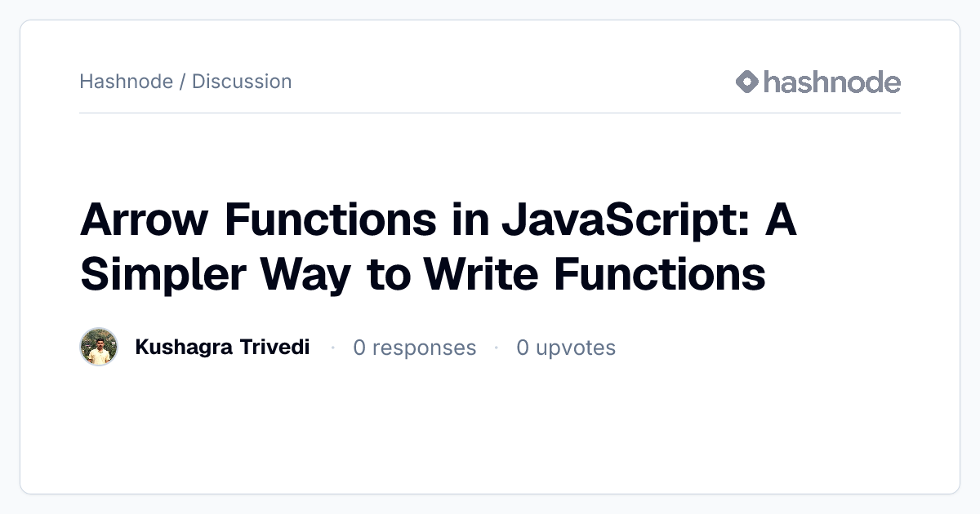980x514 pixels.
Task: Select the final word Functions on second line
Action: point(660,273)
